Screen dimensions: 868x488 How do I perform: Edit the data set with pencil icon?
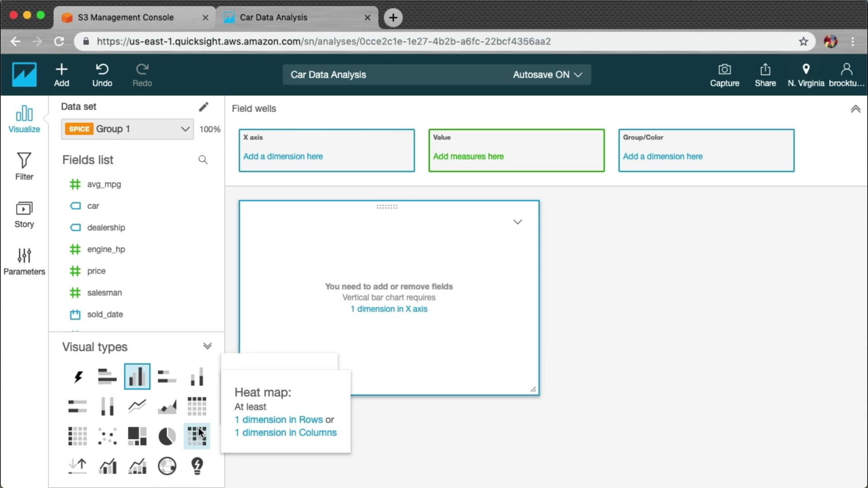pyautogui.click(x=203, y=107)
